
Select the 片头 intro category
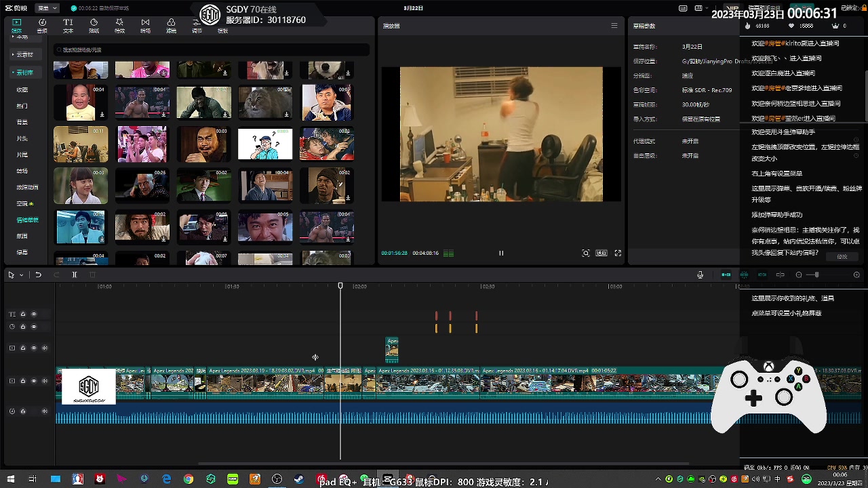pos(22,138)
